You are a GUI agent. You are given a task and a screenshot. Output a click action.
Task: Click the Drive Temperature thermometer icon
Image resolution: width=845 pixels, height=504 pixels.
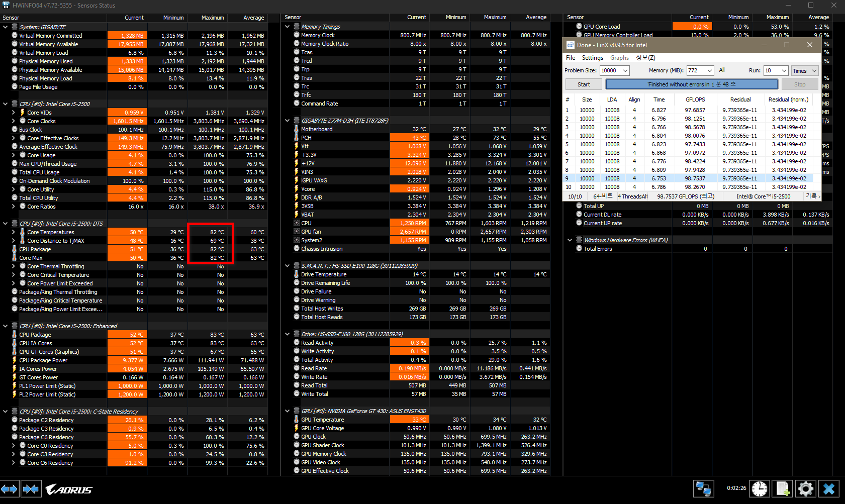tap(297, 274)
